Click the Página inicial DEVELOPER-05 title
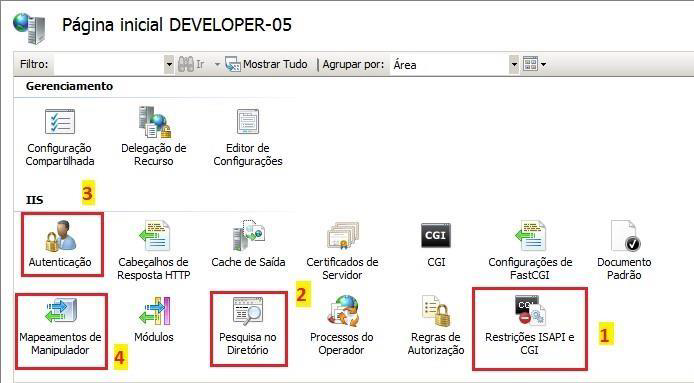694x383 pixels. coord(177,24)
